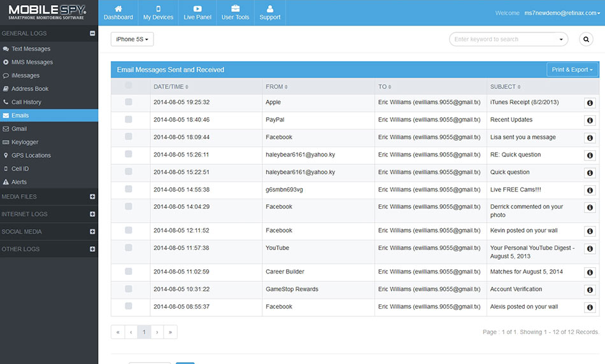Viewport: 605px width, 364px height.
Task: Go to the next page arrow
Action: pos(157,332)
